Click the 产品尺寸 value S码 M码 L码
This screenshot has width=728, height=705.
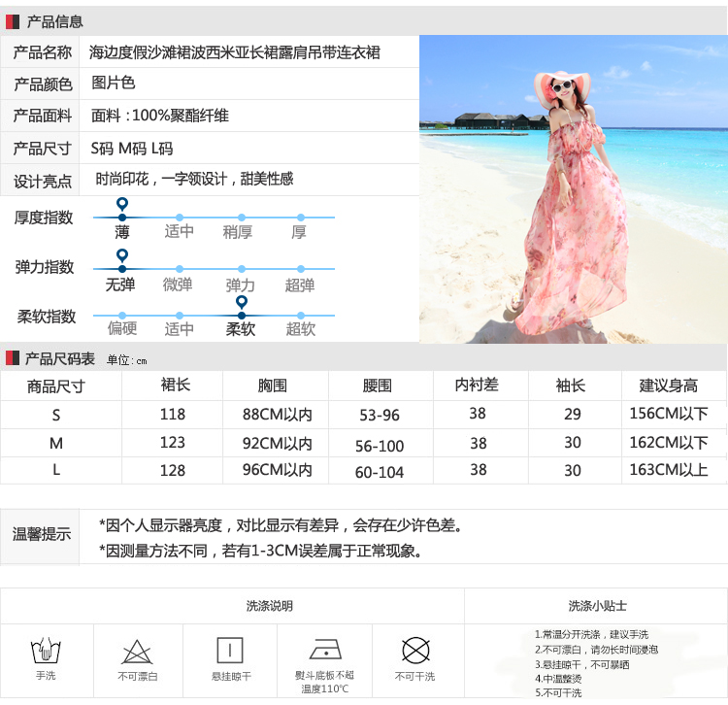[x=132, y=149]
